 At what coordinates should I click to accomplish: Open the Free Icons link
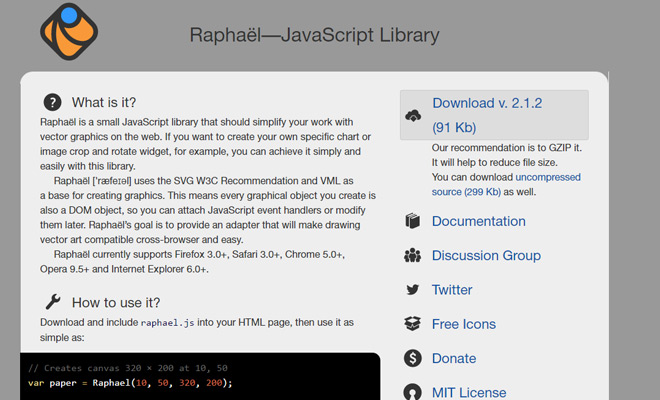click(466, 324)
